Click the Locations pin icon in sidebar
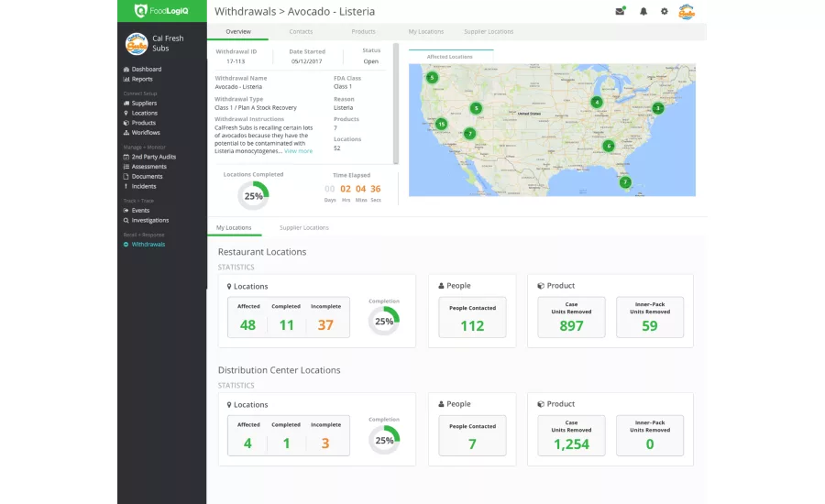Screen dimensions: 825x504 coord(126,113)
